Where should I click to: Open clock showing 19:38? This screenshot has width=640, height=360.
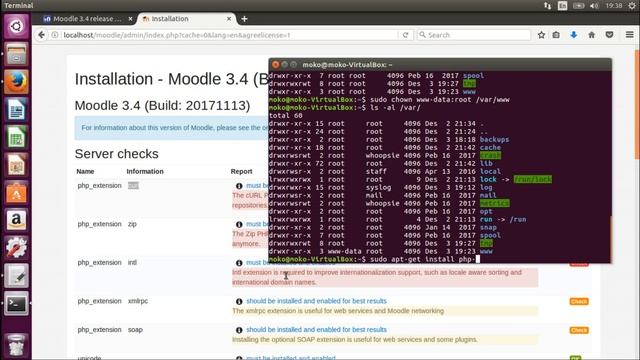pos(614,6)
